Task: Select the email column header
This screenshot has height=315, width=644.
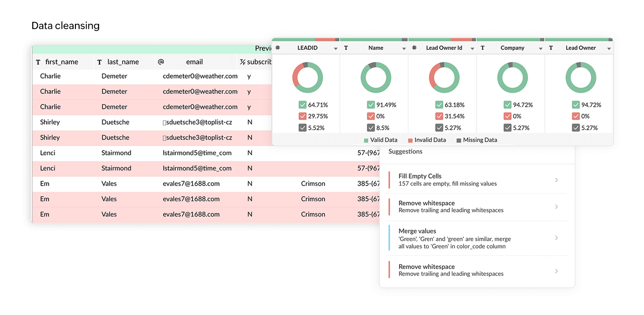Action: click(196, 62)
